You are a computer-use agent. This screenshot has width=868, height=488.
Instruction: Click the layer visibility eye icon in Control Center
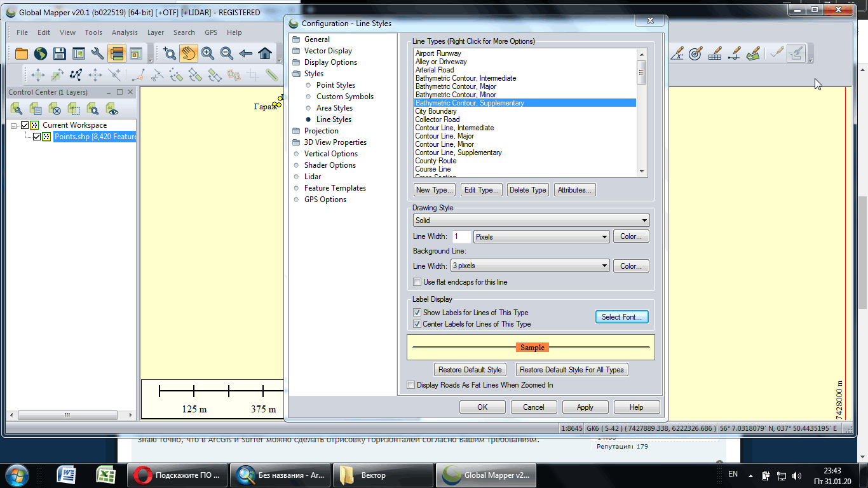(112, 109)
